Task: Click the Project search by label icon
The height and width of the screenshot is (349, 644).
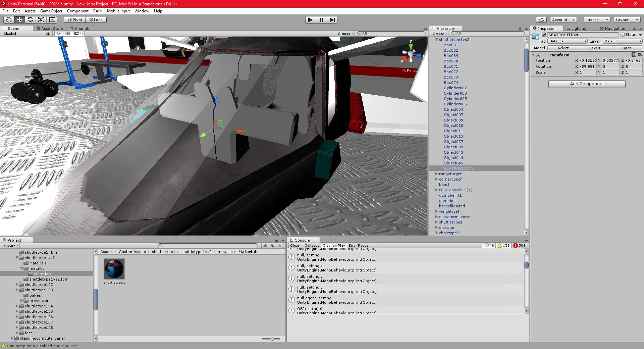Action: 272,246
